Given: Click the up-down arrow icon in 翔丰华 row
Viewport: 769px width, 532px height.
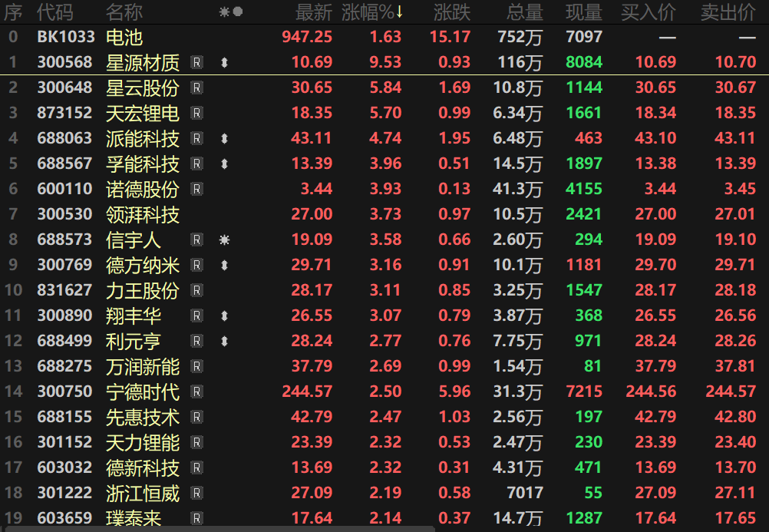Looking at the screenshot, I should [225, 316].
